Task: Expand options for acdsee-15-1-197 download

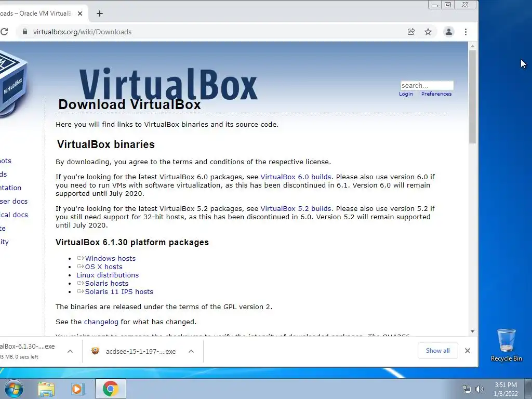Action: 191,351
